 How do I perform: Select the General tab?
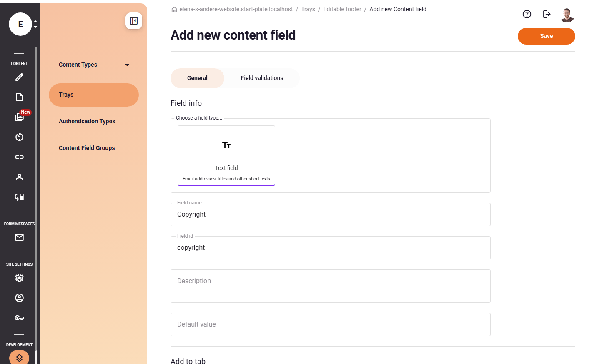(x=197, y=78)
